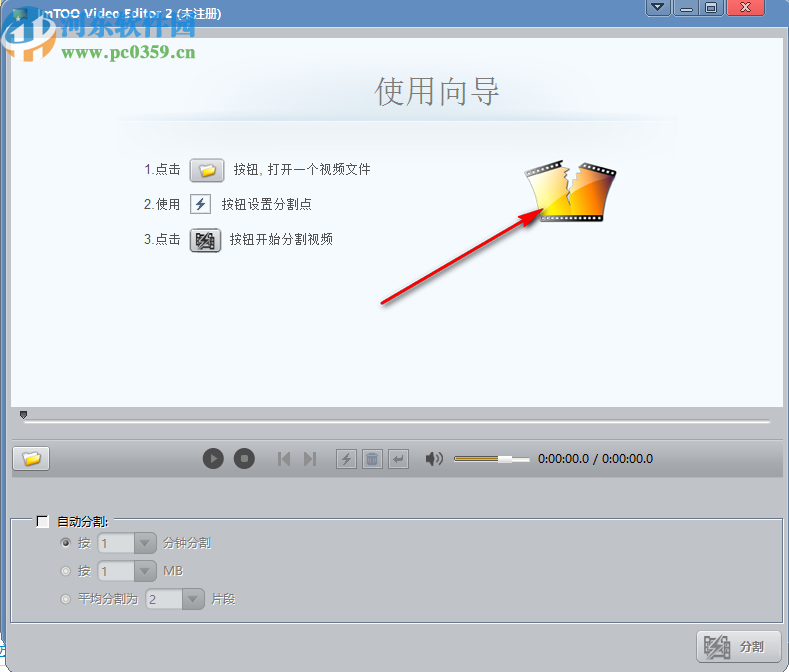Screen dimensions: 789x672
Task: Click text 按钮开始分割视频
Action: coord(281,240)
